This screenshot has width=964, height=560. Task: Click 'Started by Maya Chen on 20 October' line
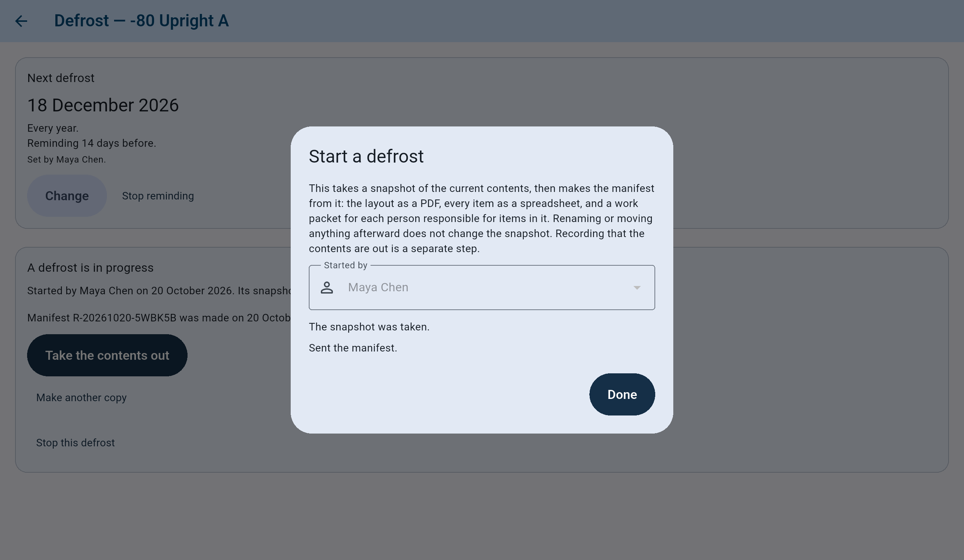click(x=159, y=291)
